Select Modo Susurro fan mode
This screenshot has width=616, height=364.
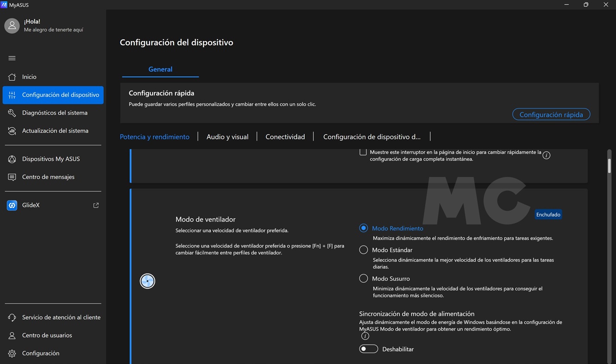[363, 279]
